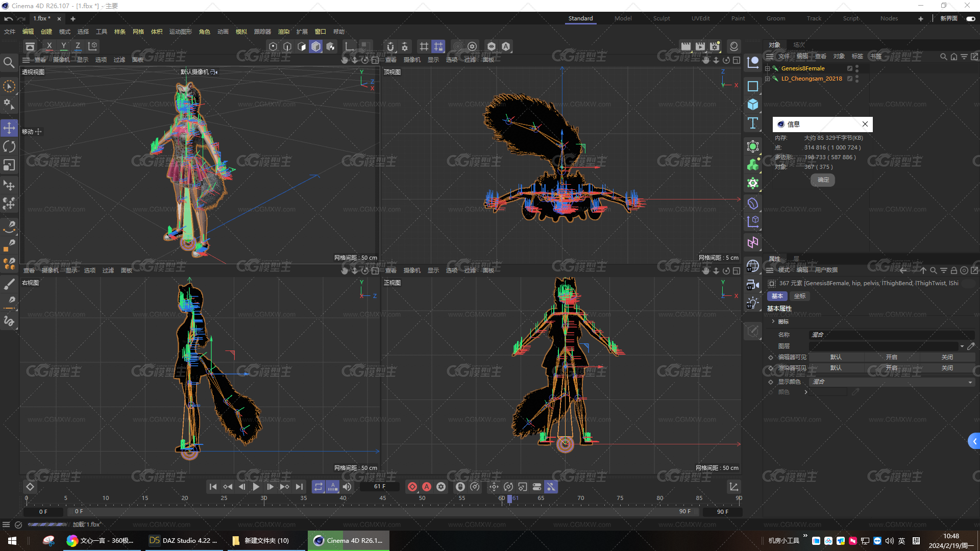Click the record active objects keyframe button

click(x=412, y=487)
